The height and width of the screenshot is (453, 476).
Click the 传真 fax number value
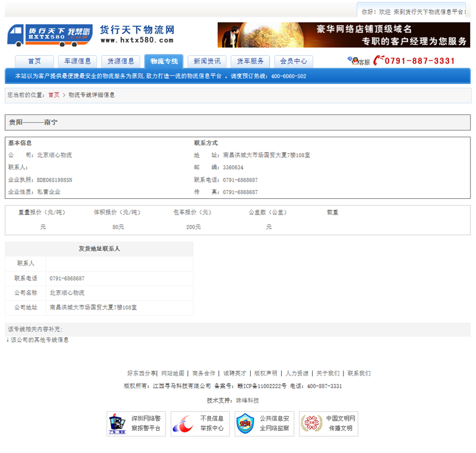coord(240,192)
